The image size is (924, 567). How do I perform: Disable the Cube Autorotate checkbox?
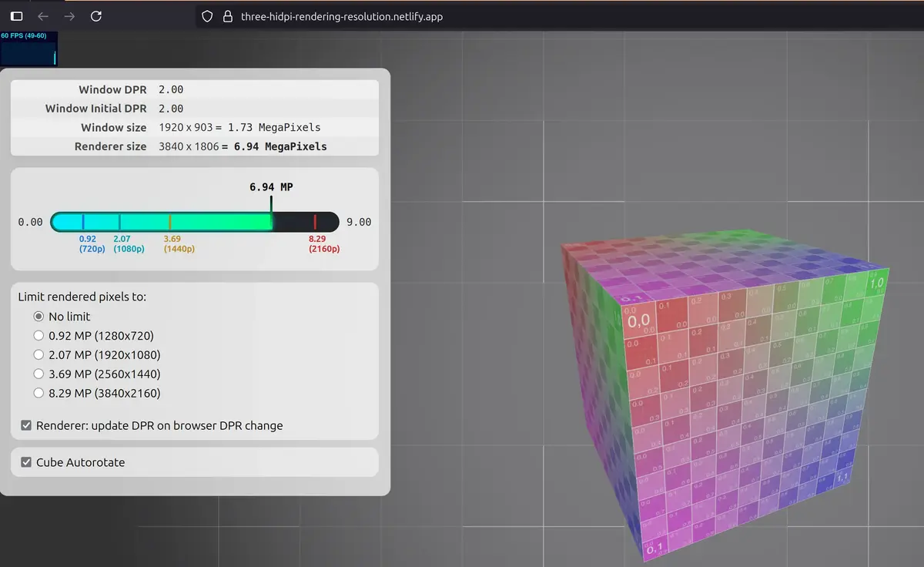[x=27, y=463]
